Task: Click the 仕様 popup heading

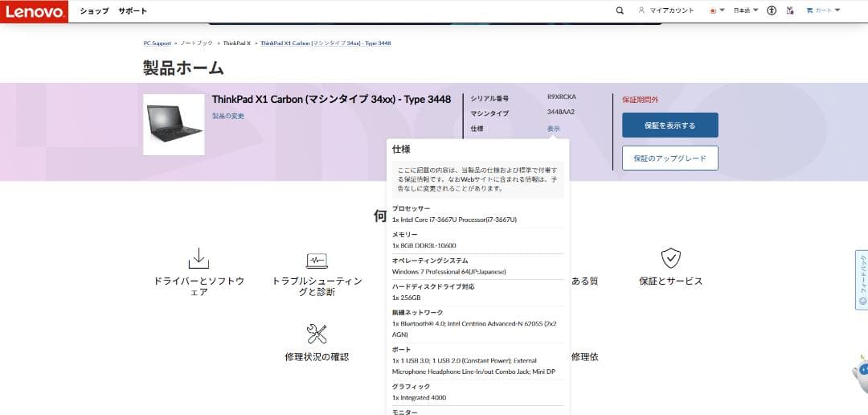Action: (401, 150)
